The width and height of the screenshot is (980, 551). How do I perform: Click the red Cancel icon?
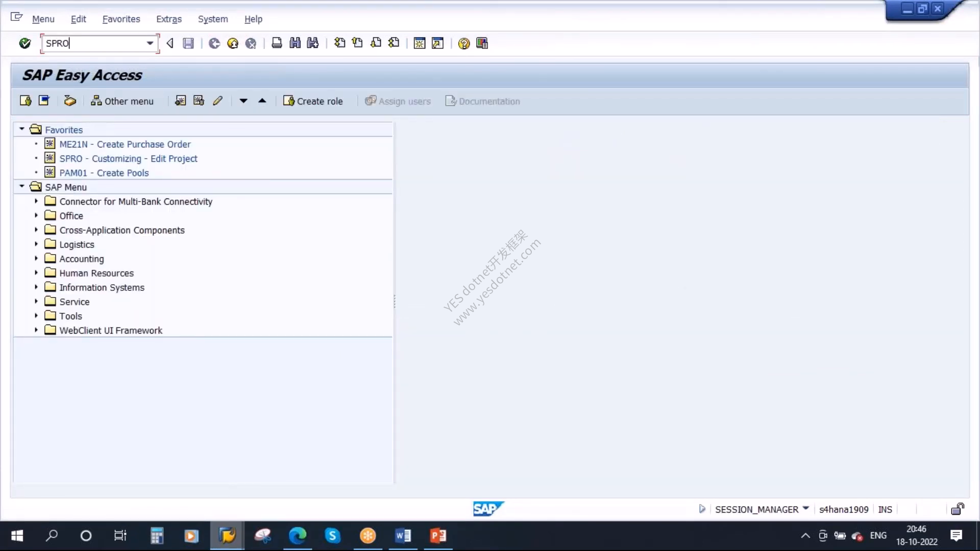click(x=251, y=43)
